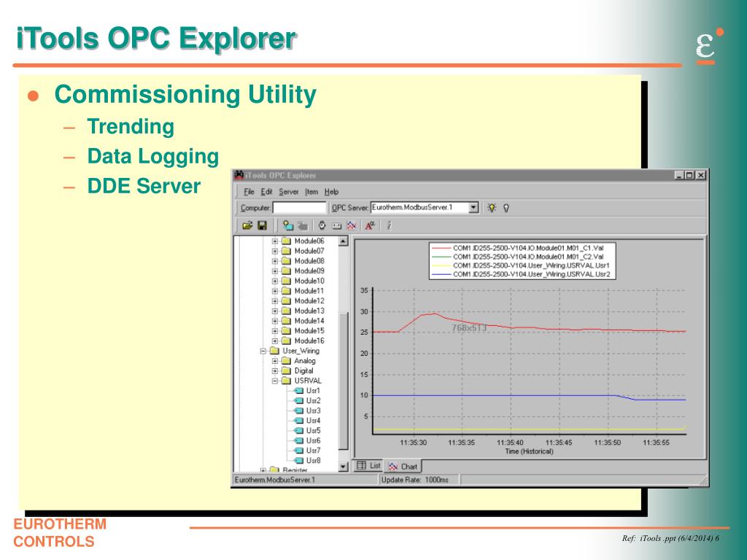Select Usr6 in the tree
This screenshot has height=560, width=747.
[314, 440]
